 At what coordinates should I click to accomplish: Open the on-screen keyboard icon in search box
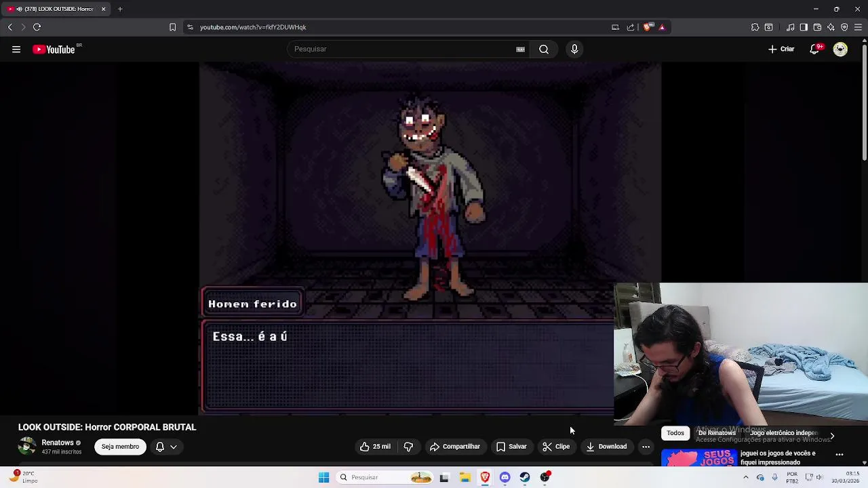click(520, 49)
